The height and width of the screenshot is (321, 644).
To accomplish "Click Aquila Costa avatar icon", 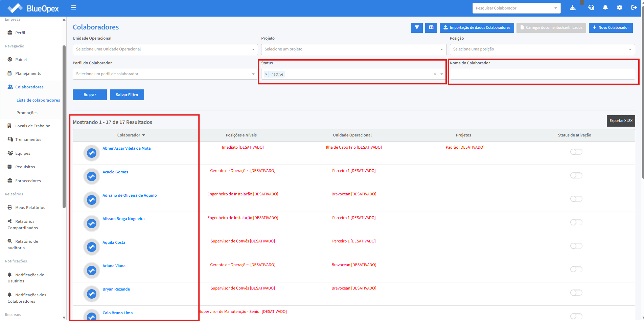I will [x=92, y=247].
